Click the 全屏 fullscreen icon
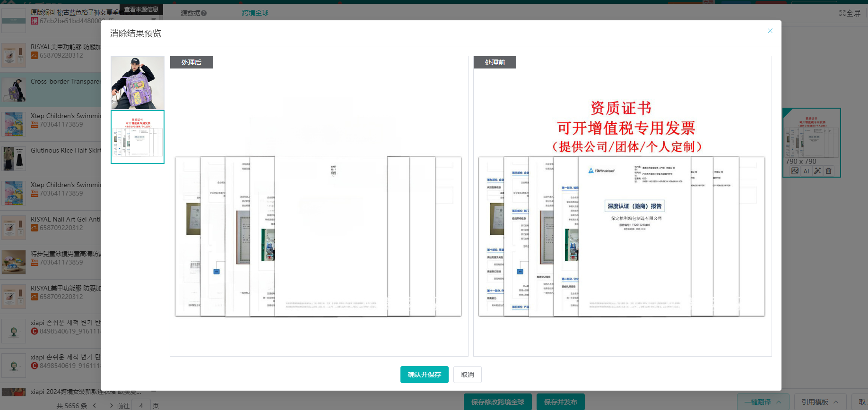The height and width of the screenshot is (410, 868). coord(850,13)
